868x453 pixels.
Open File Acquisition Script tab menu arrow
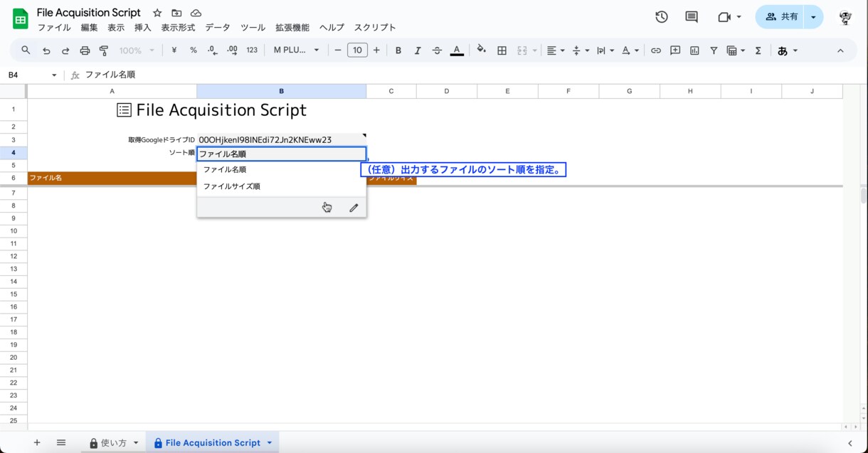click(x=270, y=442)
